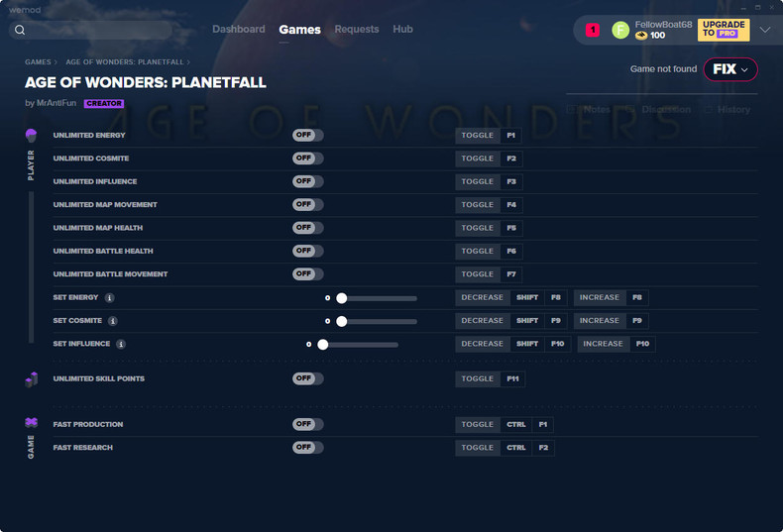Toggle Fast Production switch
The width and height of the screenshot is (783, 532).
click(x=308, y=424)
